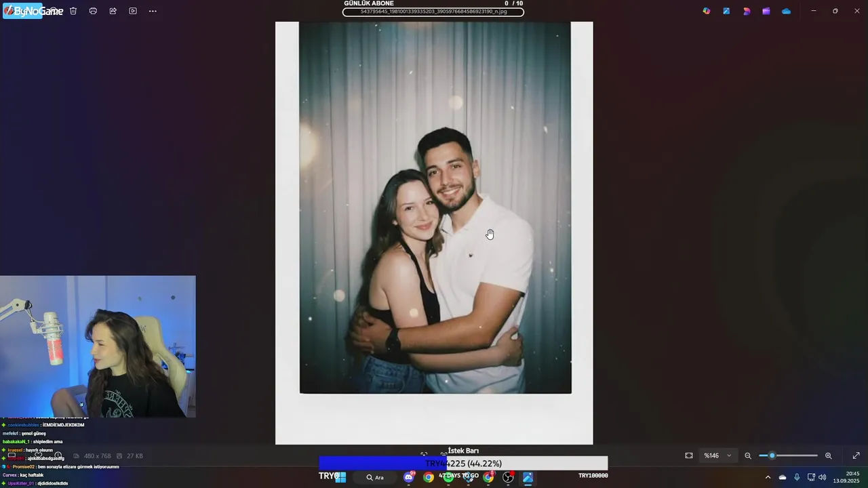Click the image dimensions 480 x 768
This screenshot has width=868, height=488.
point(97,456)
